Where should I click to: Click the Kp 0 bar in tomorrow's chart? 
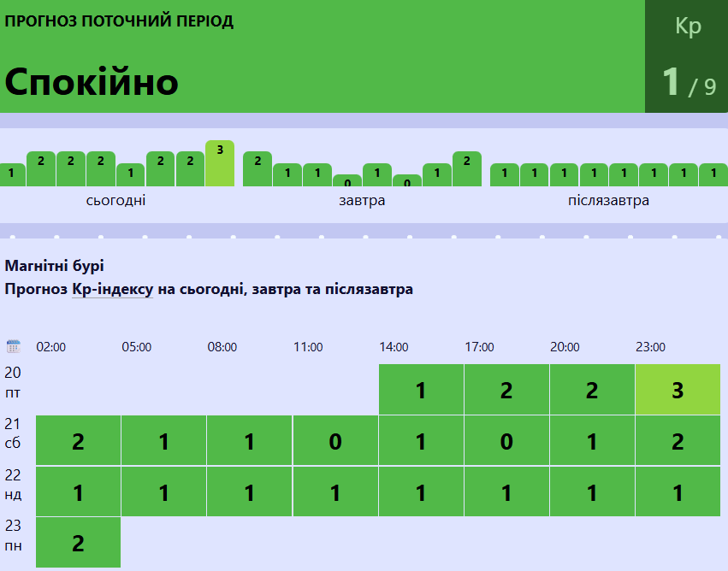point(346,180)
